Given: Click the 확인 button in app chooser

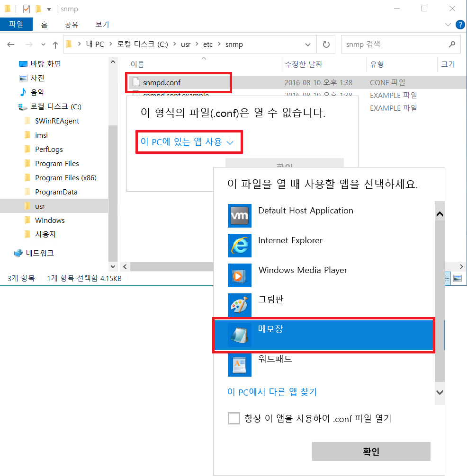Looking at the screenshot, I should (371, 451).
